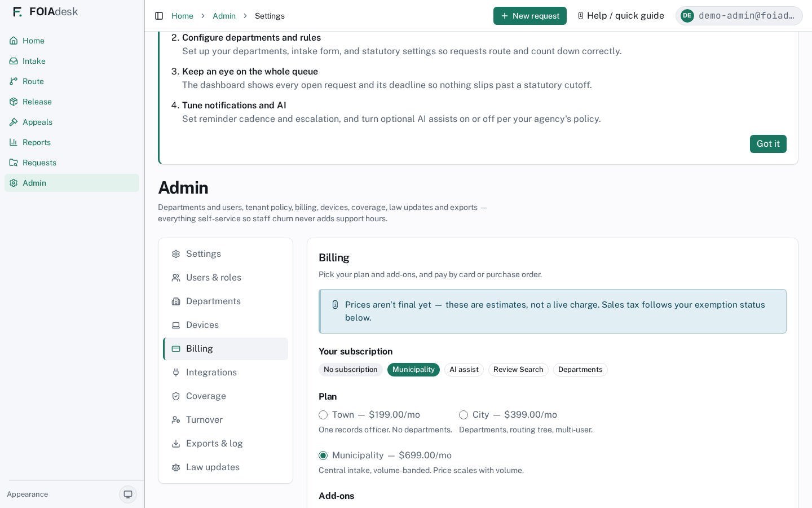Open Intake in the left sidebar
The height and width of the screenshot is (508, 812).
[72, 61]
